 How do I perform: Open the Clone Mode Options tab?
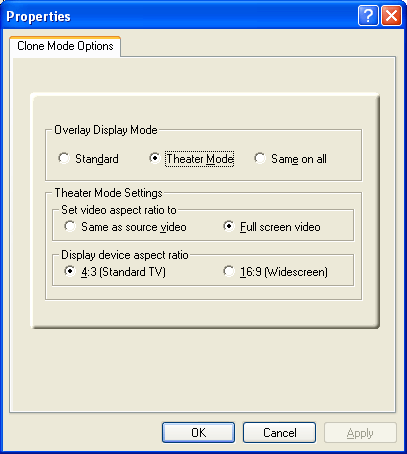[x=65, y=46]
